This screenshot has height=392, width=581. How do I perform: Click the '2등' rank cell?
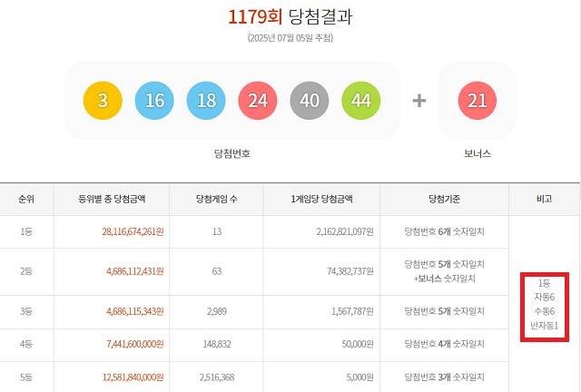[26, 271]
